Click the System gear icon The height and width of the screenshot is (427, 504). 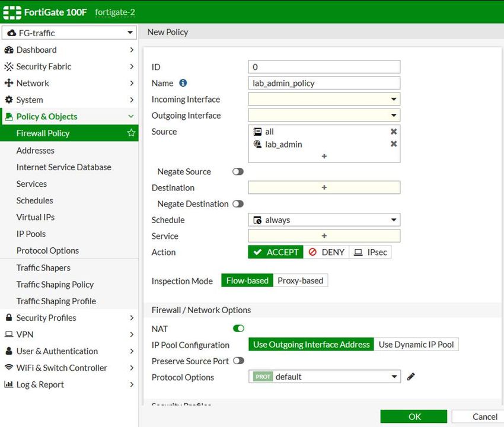tap(9, 100)
